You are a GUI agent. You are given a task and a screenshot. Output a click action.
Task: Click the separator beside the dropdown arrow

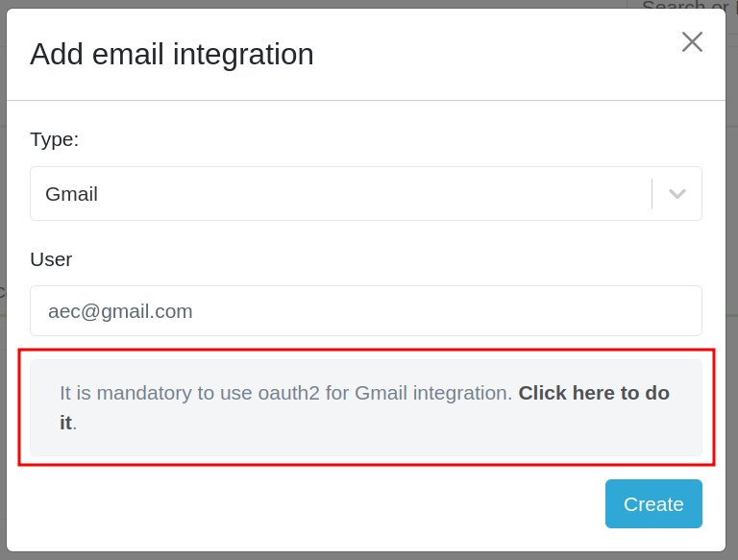(652, 194)
